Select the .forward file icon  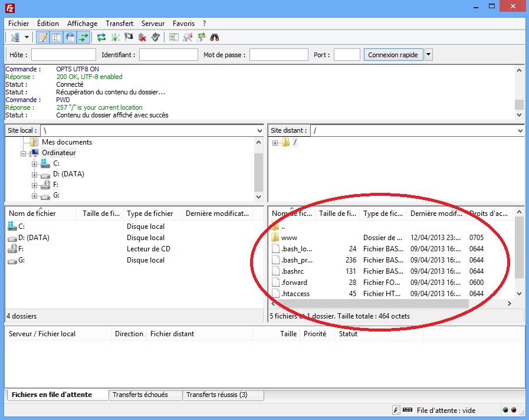click(x=275, y=283)
